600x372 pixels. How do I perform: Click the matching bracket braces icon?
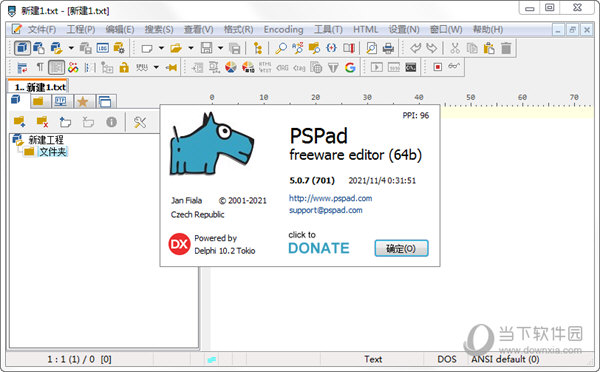(x=331, y=48)
